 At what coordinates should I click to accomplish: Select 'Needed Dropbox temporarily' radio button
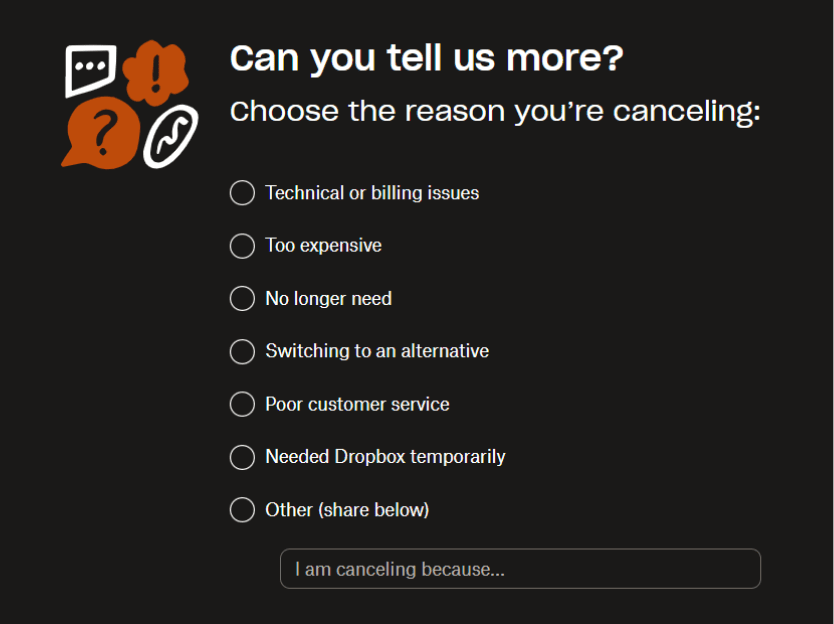(241, 457)
